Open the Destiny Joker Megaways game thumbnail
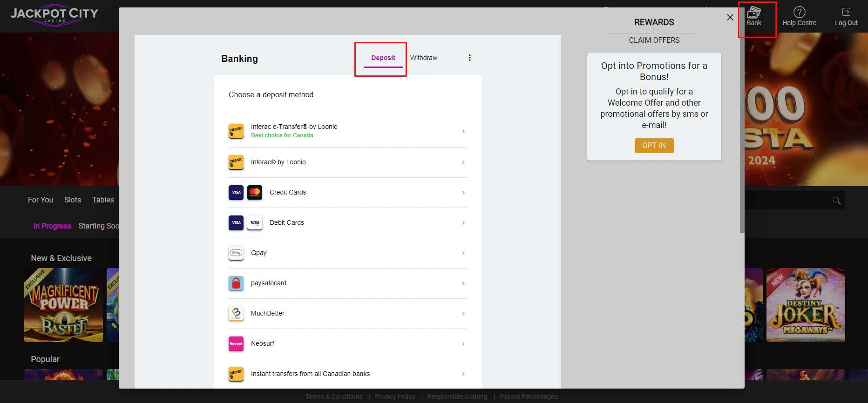868x403 pixels. 805,305
